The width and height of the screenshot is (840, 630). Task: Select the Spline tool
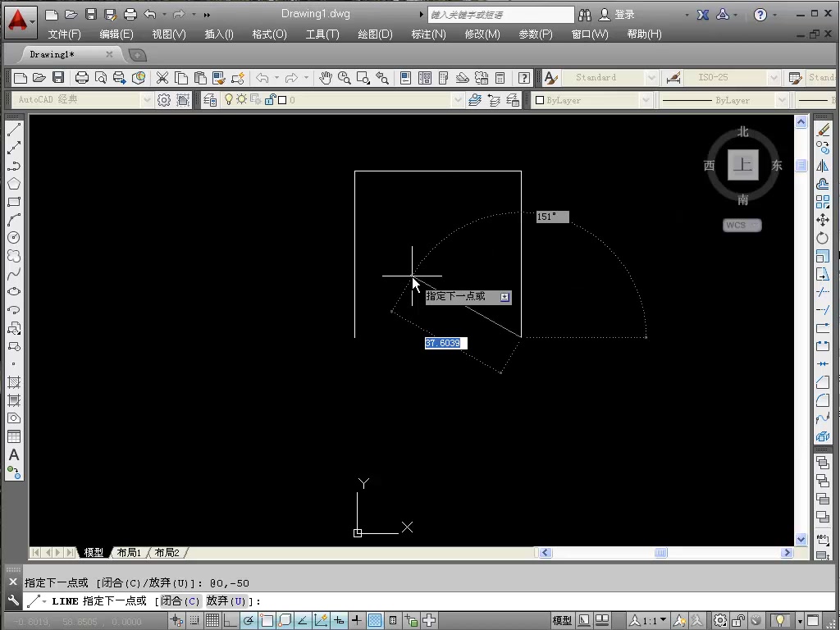pos(13,274)
